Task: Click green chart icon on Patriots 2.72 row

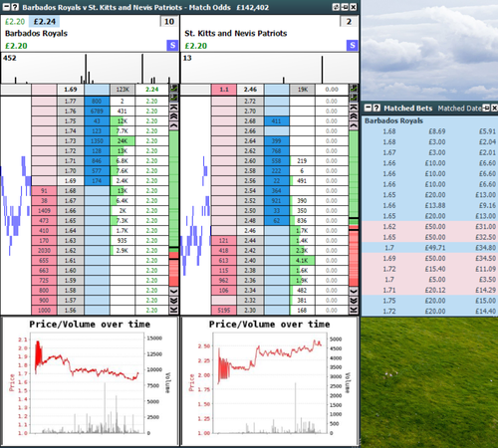Action: [x=354, y=98]
